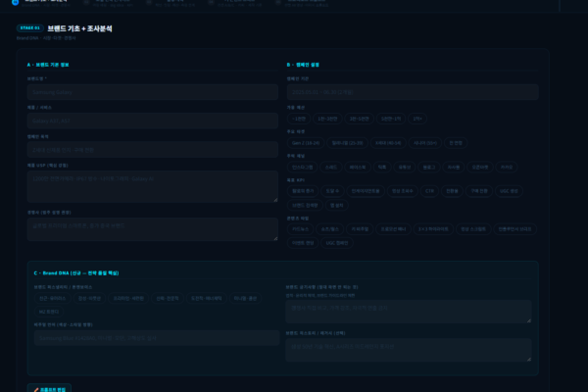Select the 프리미엄·세련된 personality chip
The image size is (588, 392).
click(x=128, y=299)
